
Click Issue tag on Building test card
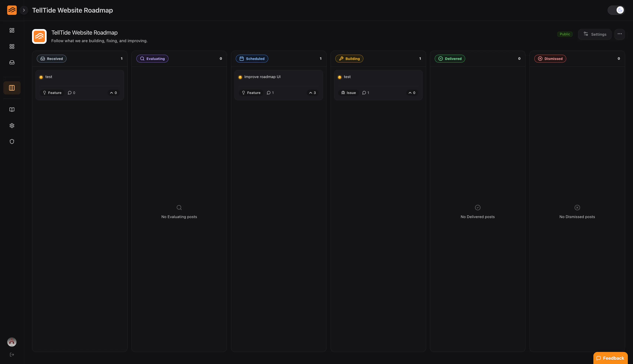(349, 93)
